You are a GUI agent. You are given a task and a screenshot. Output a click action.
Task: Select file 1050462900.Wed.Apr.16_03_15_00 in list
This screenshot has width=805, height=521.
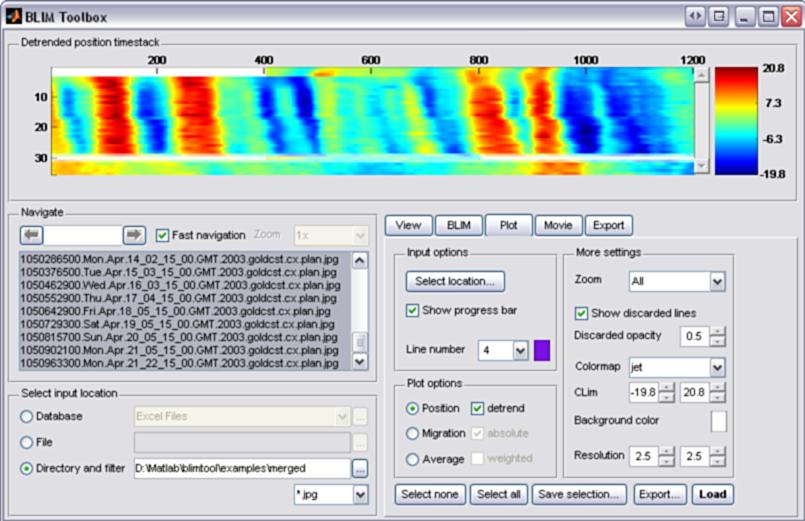pyautogui.click(x=185, y=285)
